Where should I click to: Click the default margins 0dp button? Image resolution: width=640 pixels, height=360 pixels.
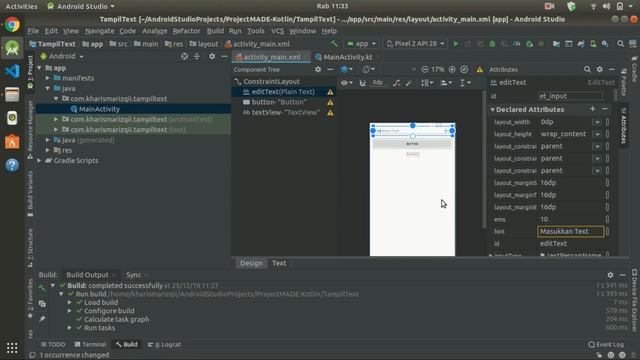click(378, 83)
